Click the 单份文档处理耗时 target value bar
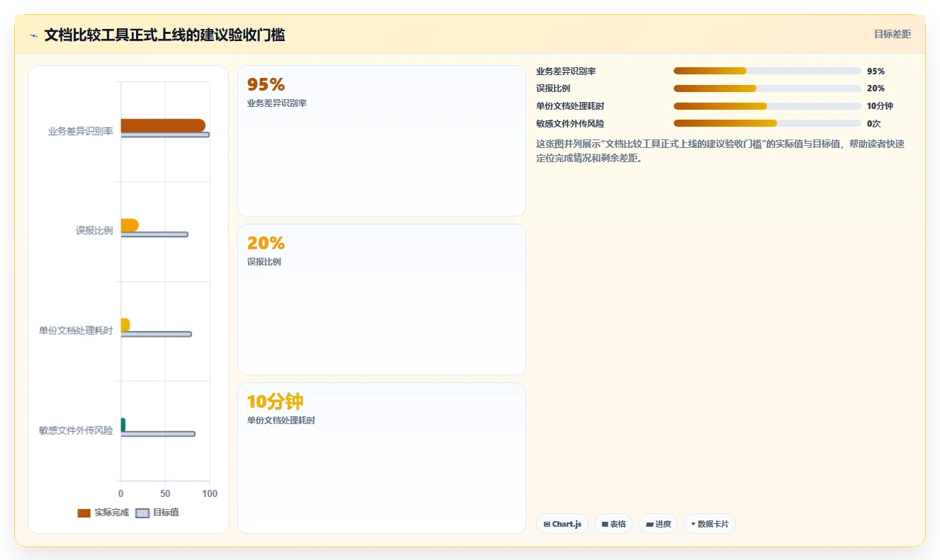The width and height of the screenshot is (940, 560). (157, 334)
